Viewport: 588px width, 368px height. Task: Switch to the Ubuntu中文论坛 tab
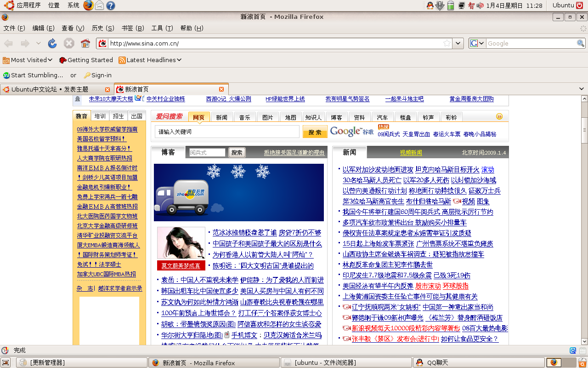coord(57,89)
